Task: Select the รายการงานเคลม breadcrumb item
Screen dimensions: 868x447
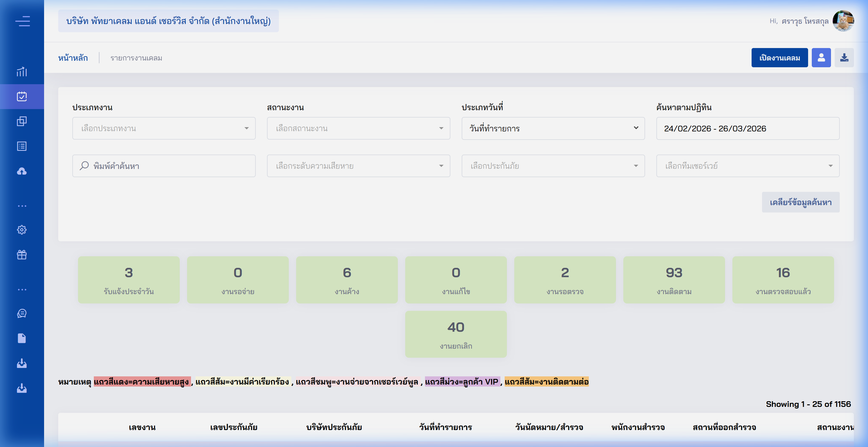Action: click(136, 58)
